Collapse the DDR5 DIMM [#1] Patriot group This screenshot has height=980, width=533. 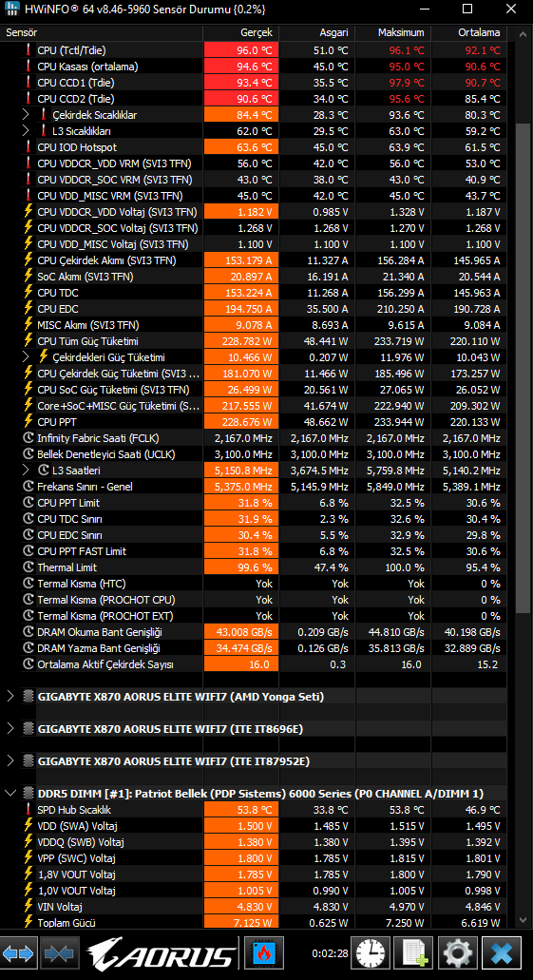10,794
